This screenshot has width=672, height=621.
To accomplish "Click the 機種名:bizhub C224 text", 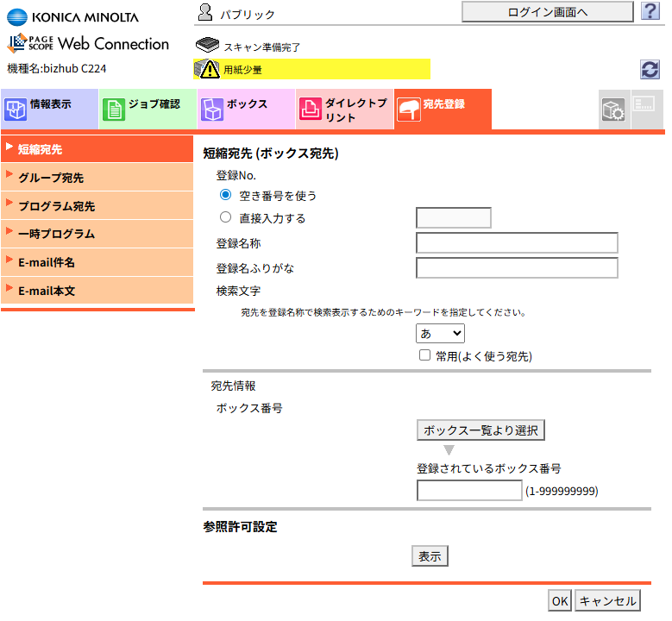I will click(57, 69).
